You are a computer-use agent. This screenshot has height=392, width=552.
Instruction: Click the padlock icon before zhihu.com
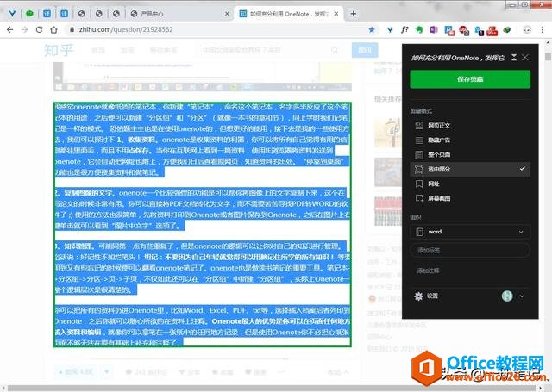coord(72,30)
